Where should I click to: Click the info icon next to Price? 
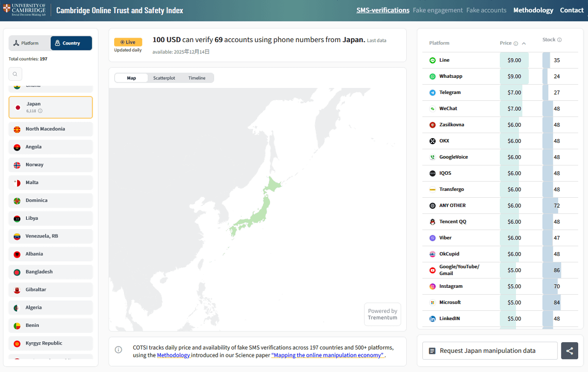(515, 44)
